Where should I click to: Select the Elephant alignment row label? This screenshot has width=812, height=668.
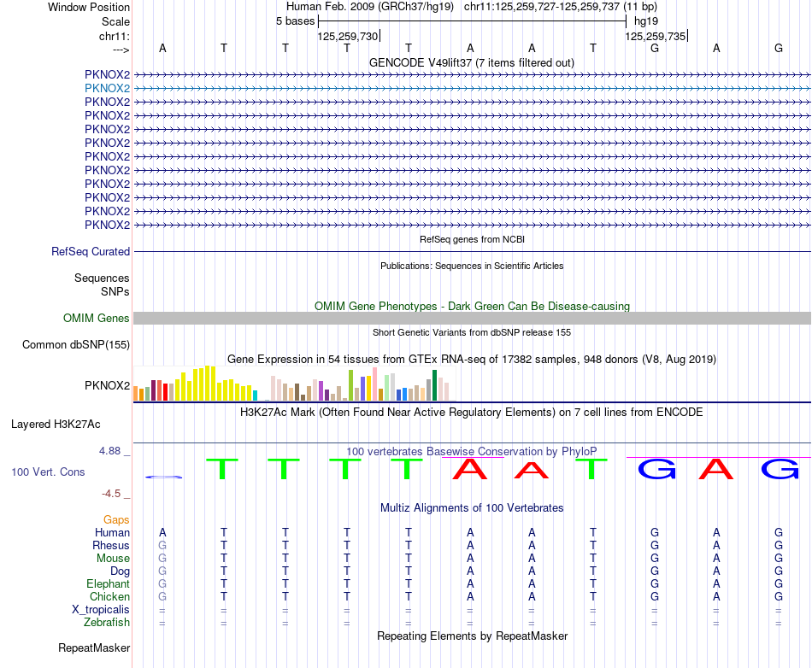point(108,584)
